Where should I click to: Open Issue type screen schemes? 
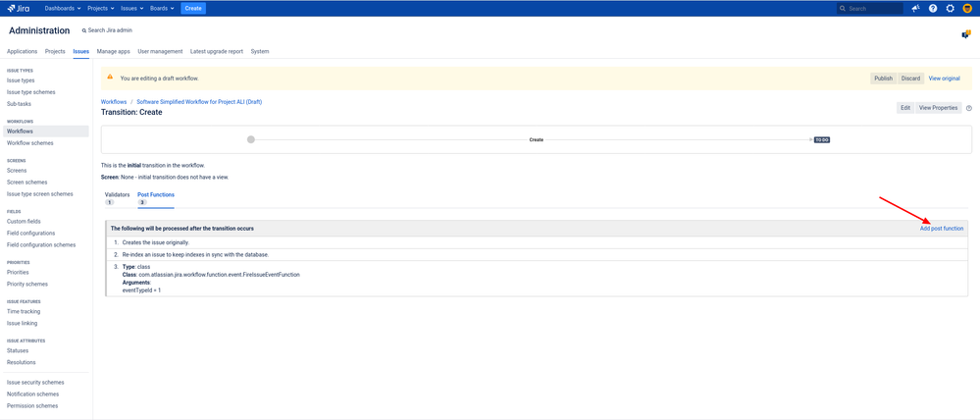[x=40, y=193]
